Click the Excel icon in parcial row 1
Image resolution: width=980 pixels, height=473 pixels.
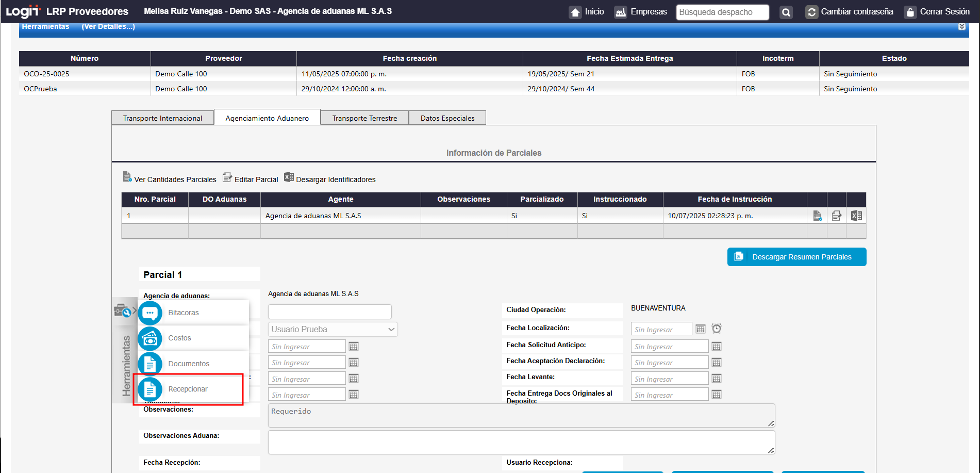[x=856, y=216]
